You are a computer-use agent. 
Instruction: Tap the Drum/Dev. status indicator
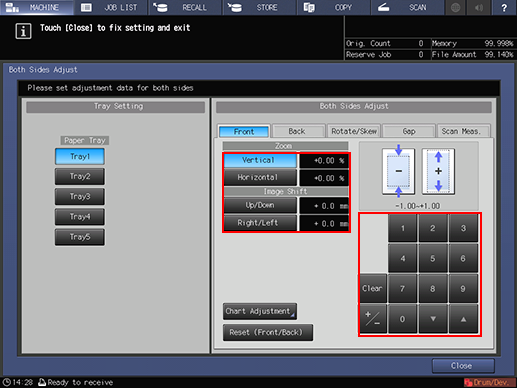tap(489, 382)
